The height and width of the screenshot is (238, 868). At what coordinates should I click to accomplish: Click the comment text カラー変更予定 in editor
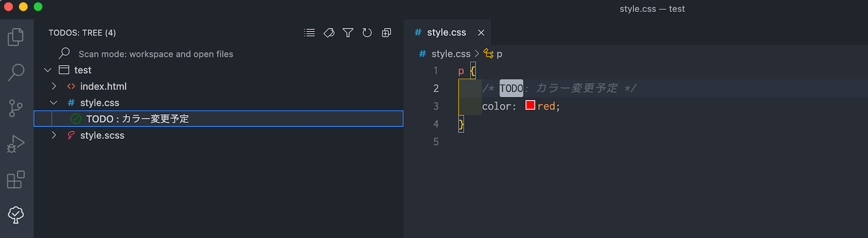pyautogui.click(x=577, y=88)
